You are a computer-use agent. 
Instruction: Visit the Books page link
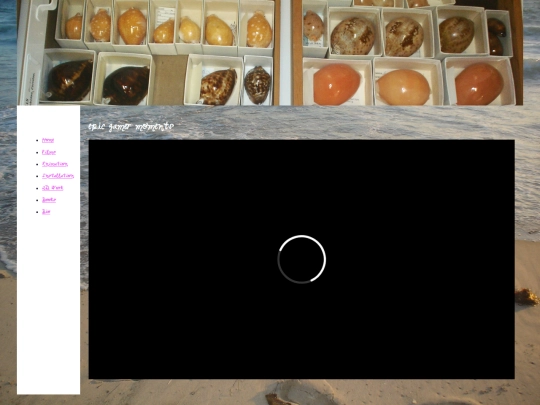(x=49, y=200)
